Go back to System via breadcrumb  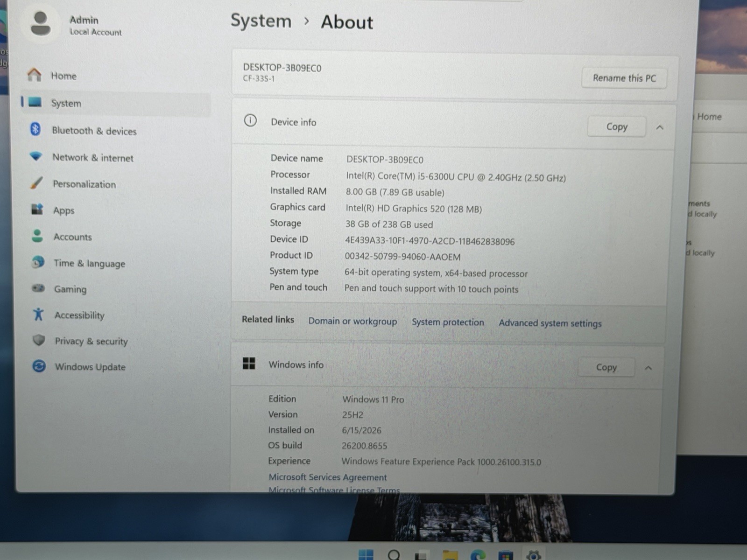261,21
